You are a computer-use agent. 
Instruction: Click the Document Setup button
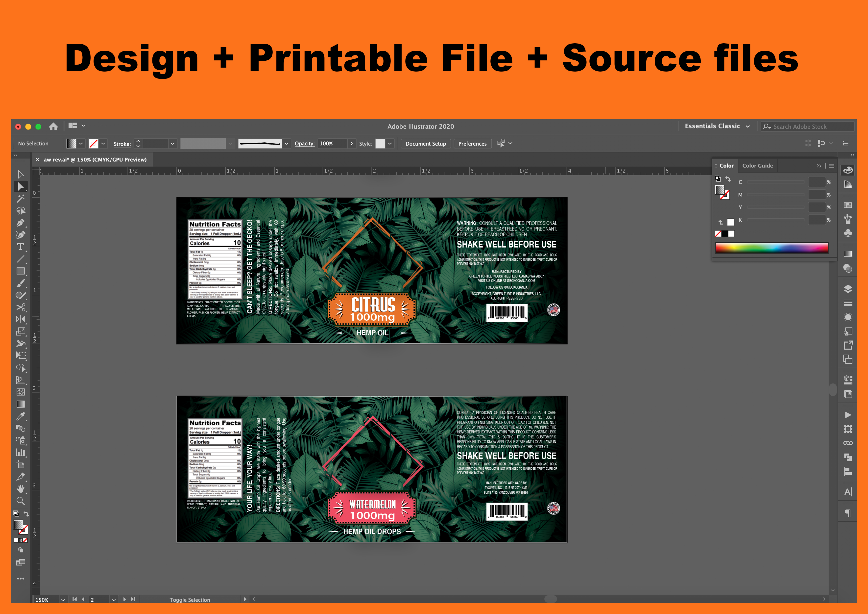click(x=425, y=144)
